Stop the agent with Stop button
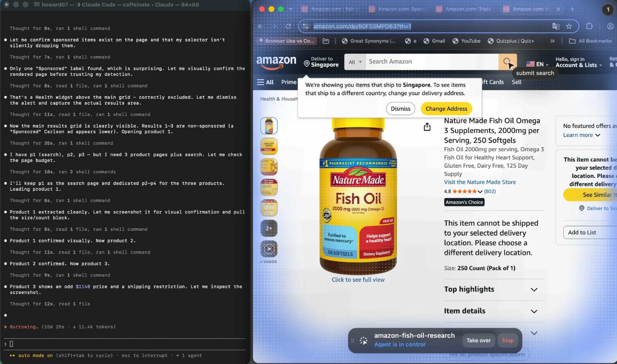This screenshot has height=364, width=617. click(507, 340)
